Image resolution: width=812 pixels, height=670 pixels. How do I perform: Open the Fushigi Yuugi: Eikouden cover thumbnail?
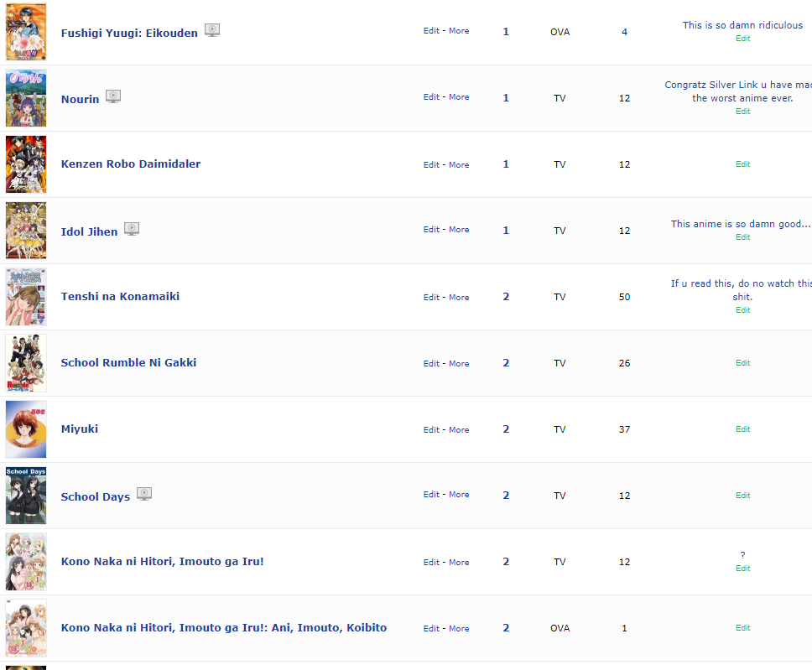26,32
